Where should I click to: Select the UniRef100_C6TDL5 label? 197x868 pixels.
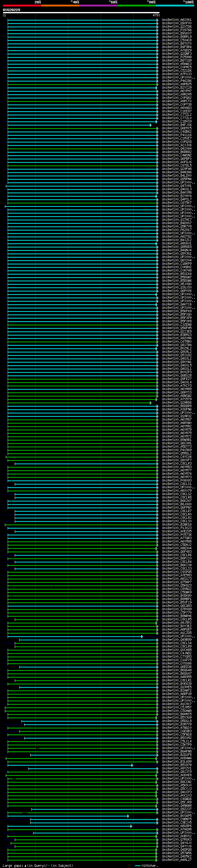pos(176,165)
